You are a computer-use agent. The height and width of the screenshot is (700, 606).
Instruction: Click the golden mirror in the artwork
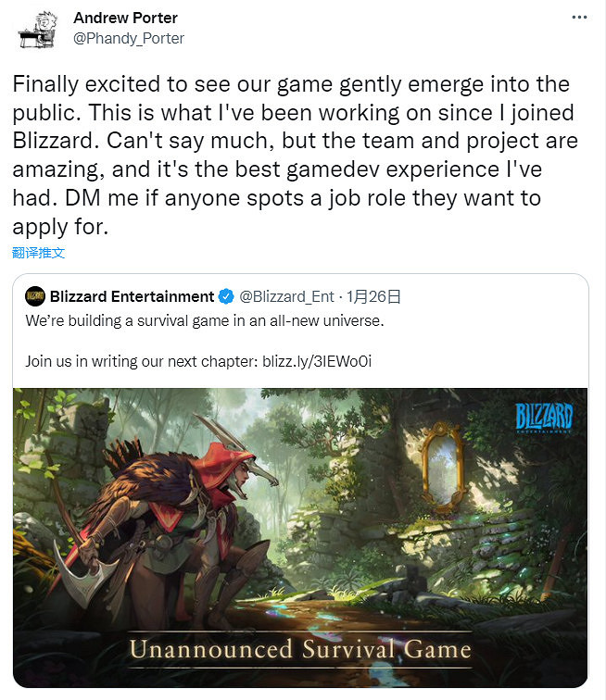coord(441,467)
